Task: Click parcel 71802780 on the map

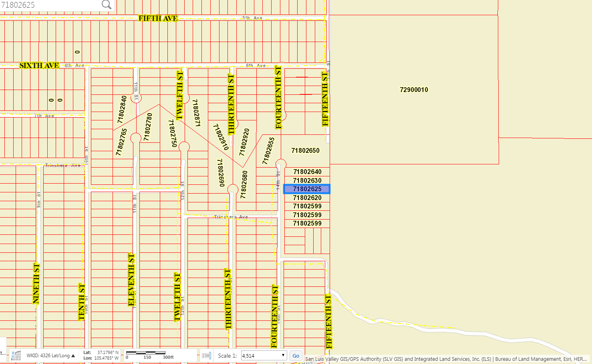Action: (x=148, y=127)
